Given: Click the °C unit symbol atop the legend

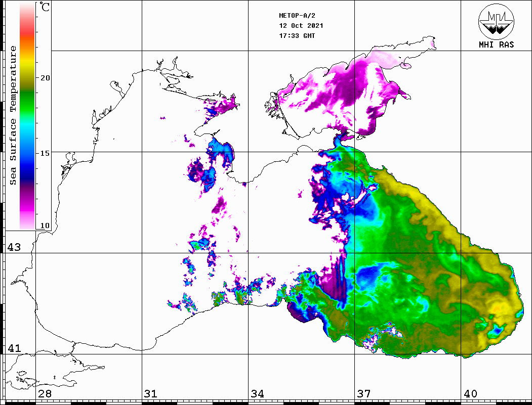Looking at the screenshot, I should (45, 7).
